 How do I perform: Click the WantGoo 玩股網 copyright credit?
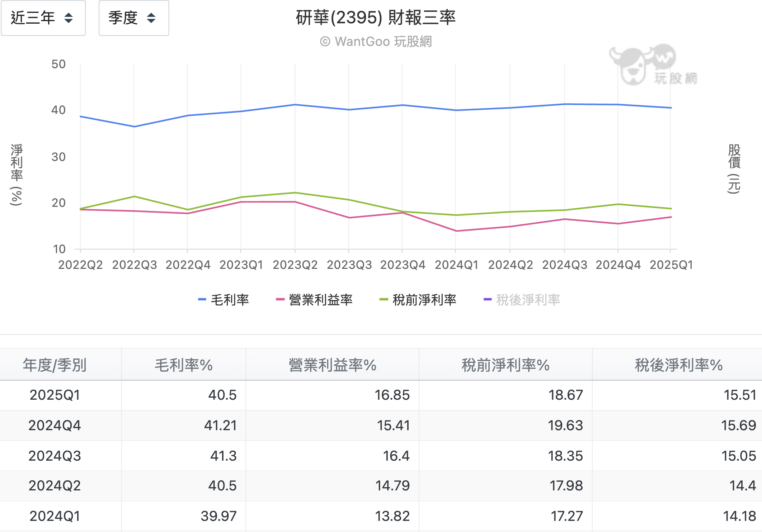(x=376, y=42)
